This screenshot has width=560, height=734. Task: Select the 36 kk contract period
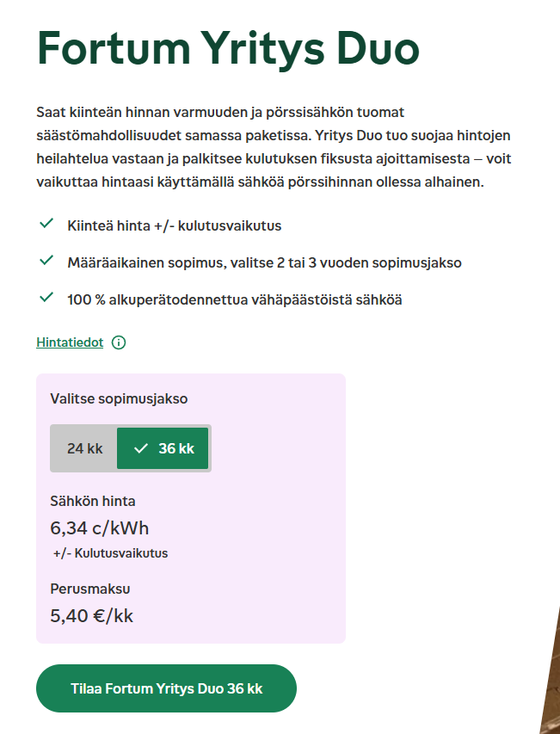click(163, 448)
